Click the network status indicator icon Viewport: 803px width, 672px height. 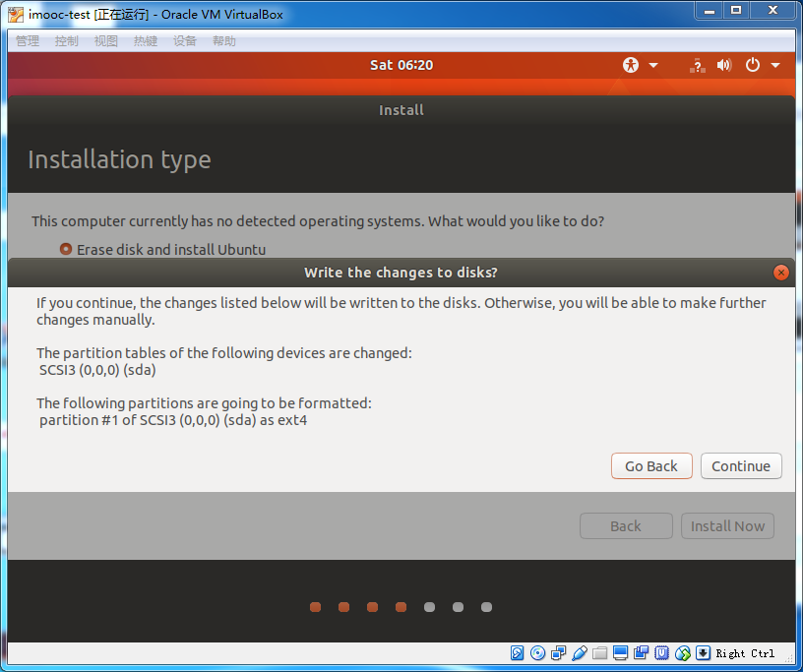pyautogui.click(x=697, y=66)
